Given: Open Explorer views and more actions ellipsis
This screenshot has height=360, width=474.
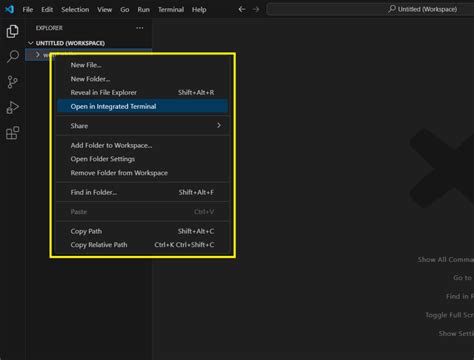Looking at the screenshot, I should (140, 28).
